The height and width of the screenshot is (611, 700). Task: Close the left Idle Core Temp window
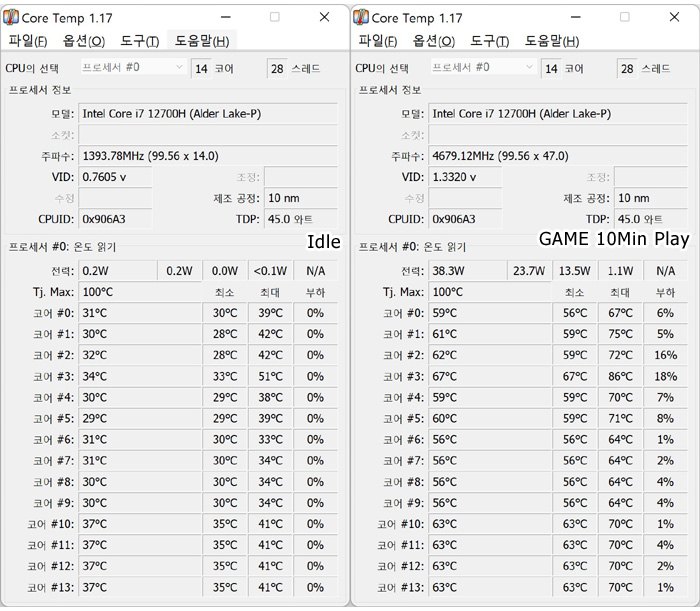[324, 17]
